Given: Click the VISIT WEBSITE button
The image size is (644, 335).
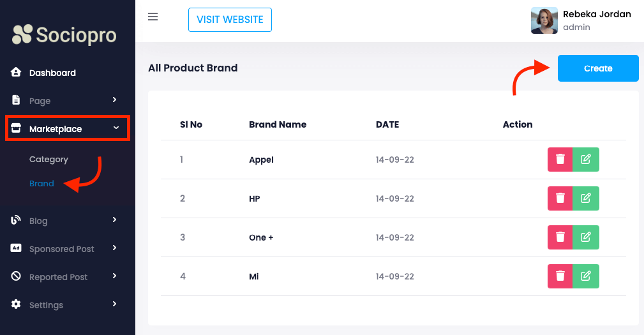Looking at the screenshot, I should point(230,20).
